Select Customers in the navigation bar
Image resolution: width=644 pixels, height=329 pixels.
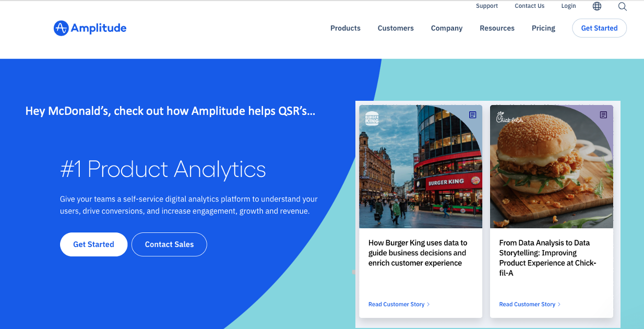pyautogui.click(x=395, y=28)
